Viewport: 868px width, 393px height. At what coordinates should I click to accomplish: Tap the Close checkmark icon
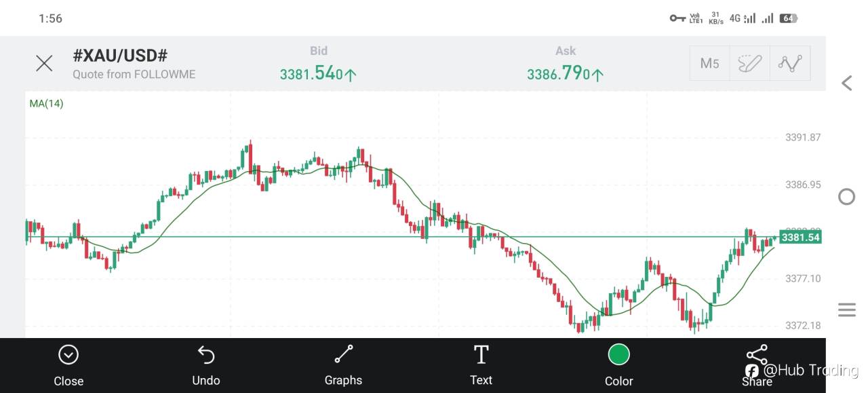[x=68, y=355]
